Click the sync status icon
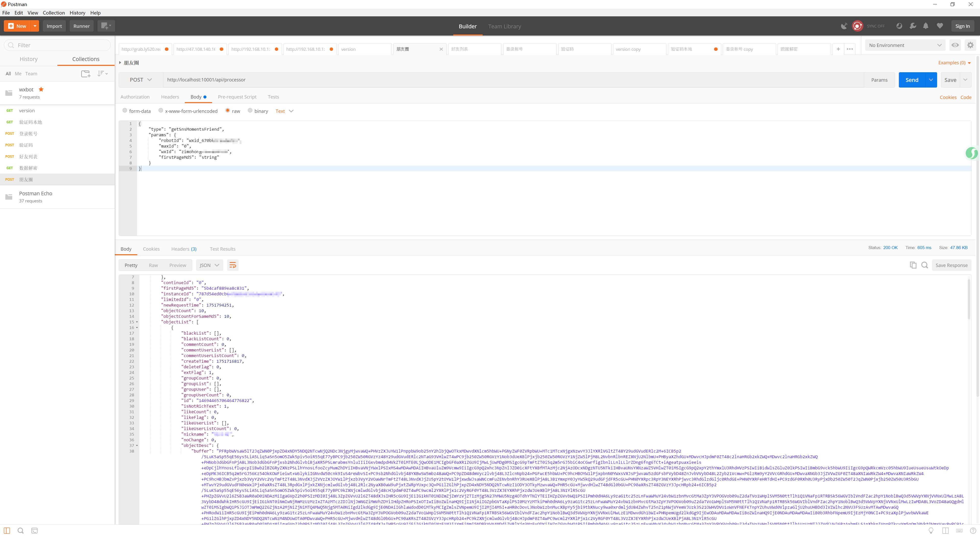The height and width of the screenshot is (536, 980). coord(857,26)
